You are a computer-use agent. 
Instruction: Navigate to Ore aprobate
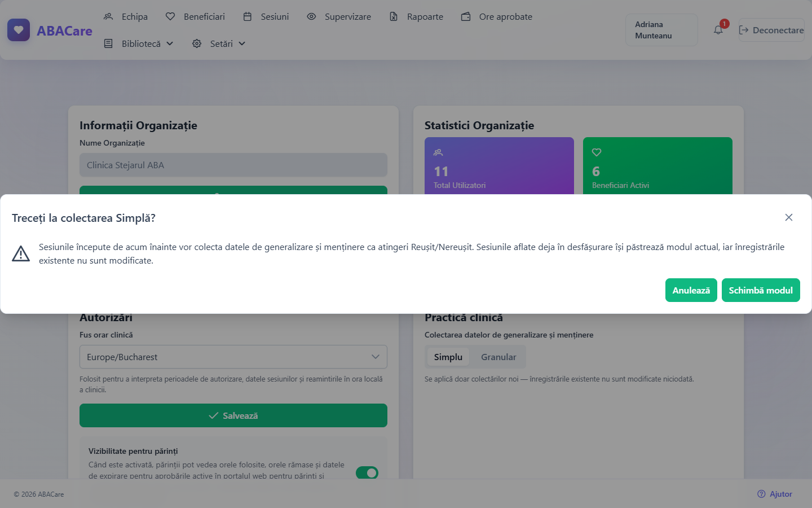497,17
